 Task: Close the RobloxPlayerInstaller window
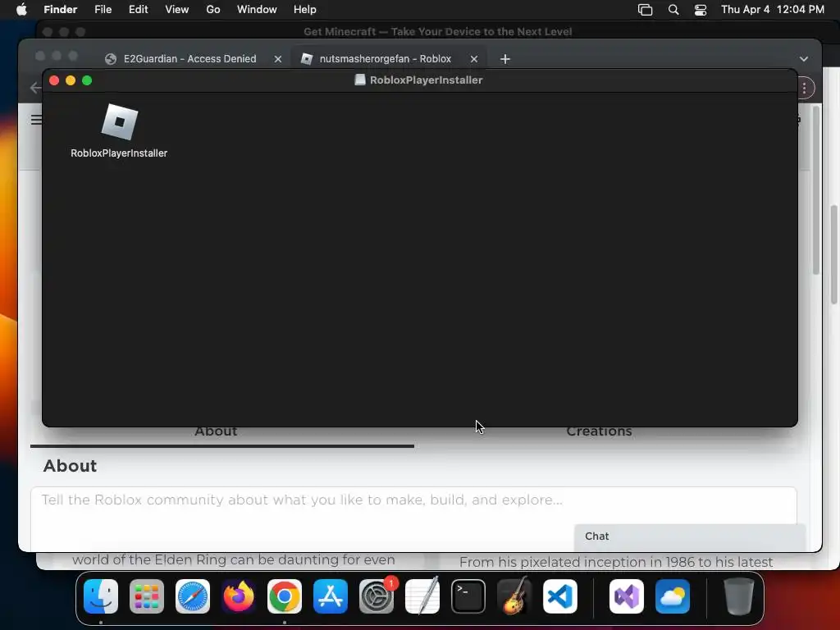54,80
